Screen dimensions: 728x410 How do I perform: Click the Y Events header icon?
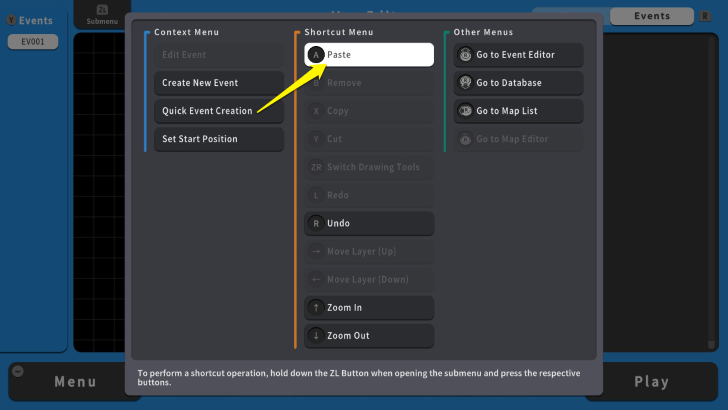[x=11, y=20]
